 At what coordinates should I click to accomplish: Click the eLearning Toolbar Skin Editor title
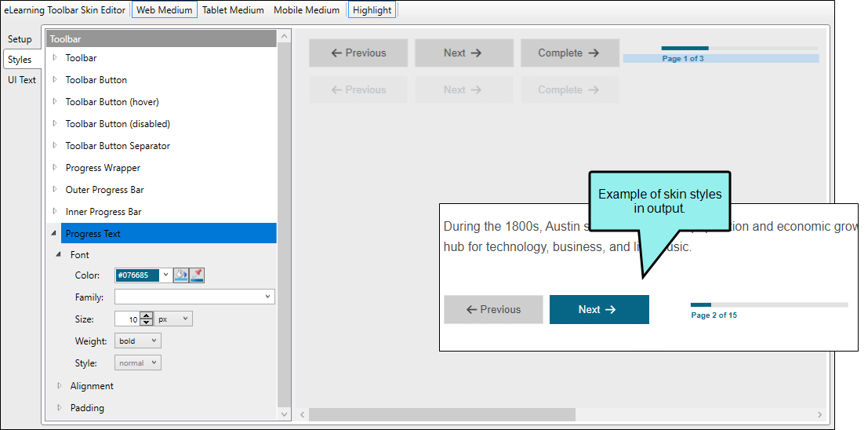tap(65, 10)
